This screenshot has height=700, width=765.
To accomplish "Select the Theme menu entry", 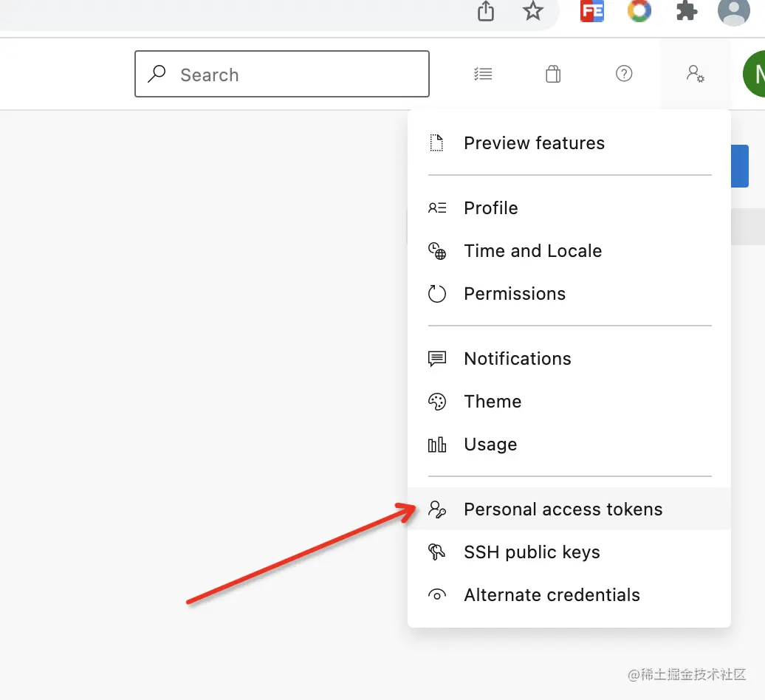I will pos(493,402).
